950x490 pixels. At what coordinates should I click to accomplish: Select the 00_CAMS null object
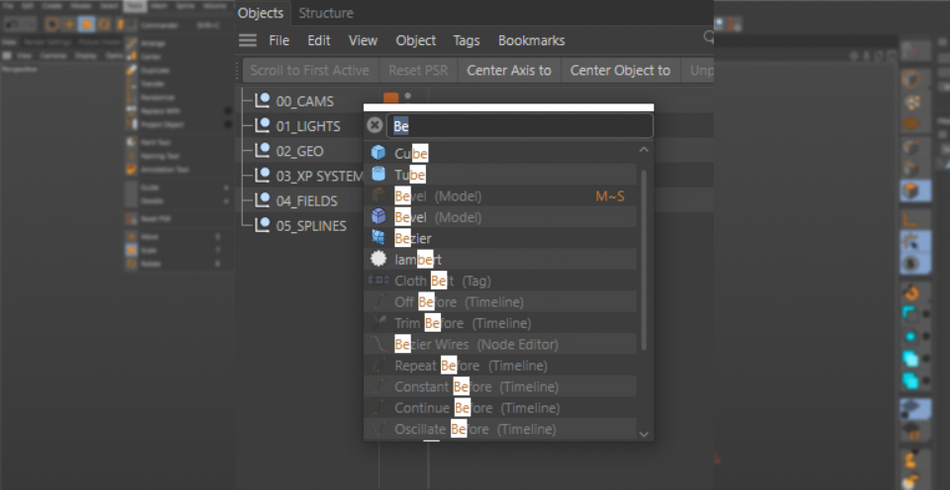[305, 101]
